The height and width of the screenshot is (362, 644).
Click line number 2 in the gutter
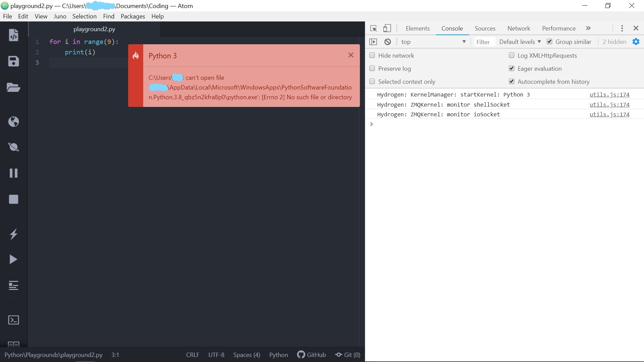37,52
